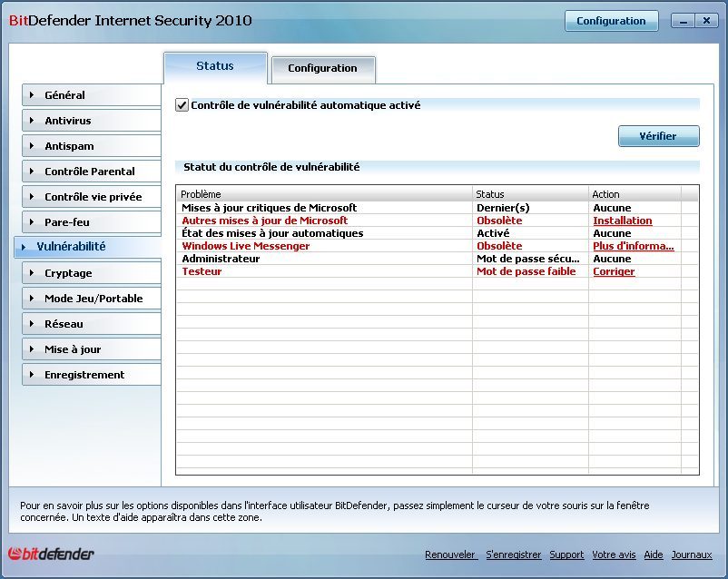Open the Mise à jour section
The width and height of the screenshot is (728, 579).
tap(92, 349)
